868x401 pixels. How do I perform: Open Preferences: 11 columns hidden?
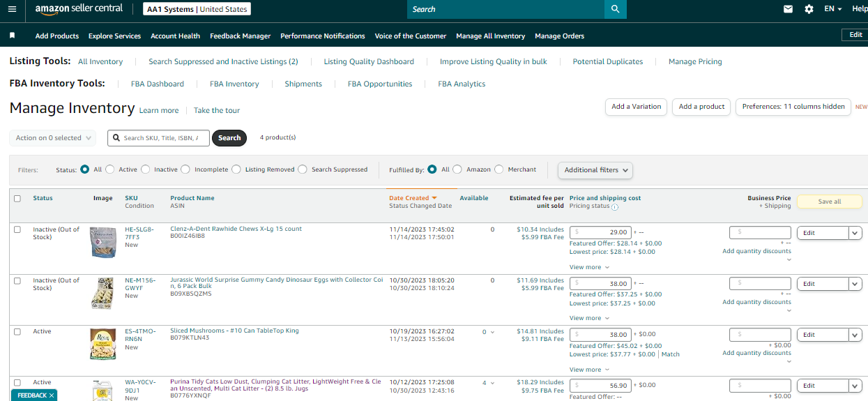(793, 107)
